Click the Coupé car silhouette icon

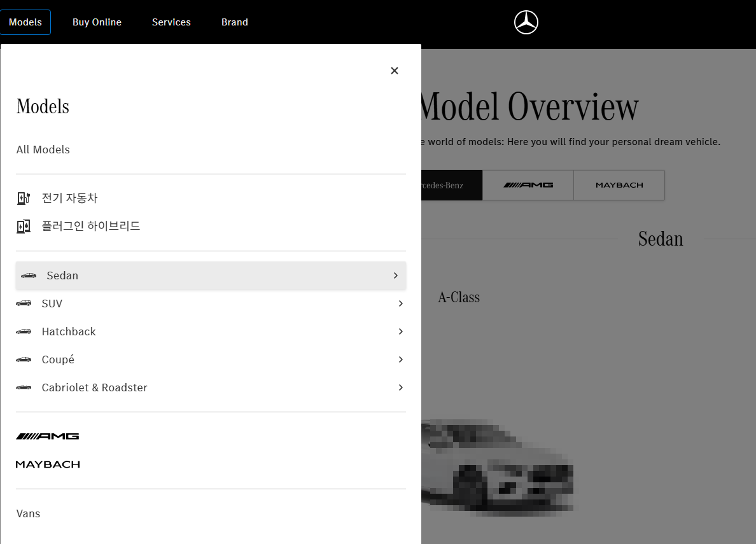click(24, 359)
